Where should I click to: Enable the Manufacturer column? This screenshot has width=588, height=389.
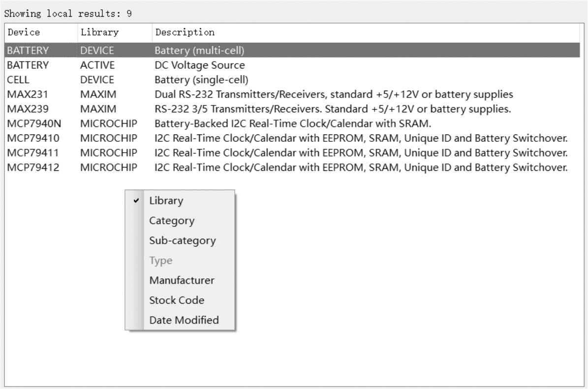(x=182, y=280)
